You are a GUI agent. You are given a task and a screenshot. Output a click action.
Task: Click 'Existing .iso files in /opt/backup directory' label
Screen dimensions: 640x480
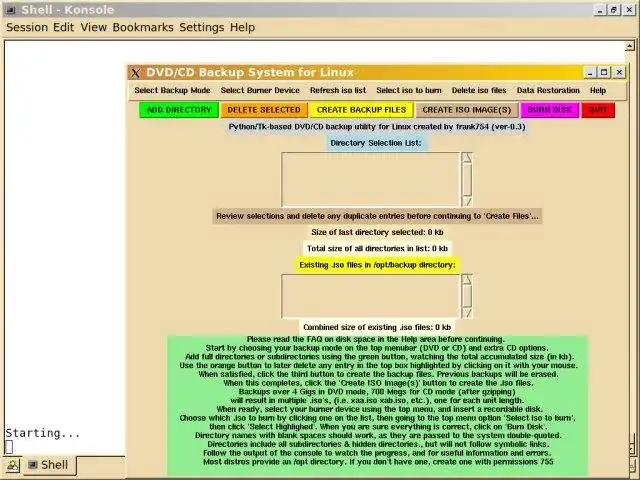point(377,265)
